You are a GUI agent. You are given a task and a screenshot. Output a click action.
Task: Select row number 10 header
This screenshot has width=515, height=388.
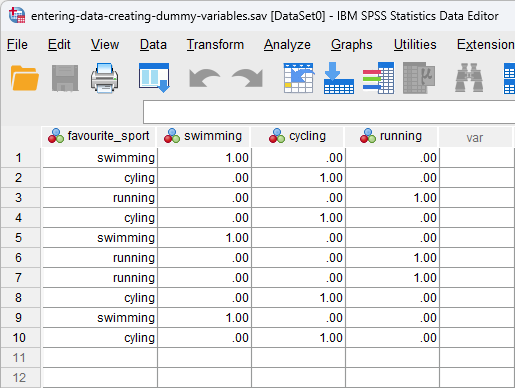click(20, 338)
